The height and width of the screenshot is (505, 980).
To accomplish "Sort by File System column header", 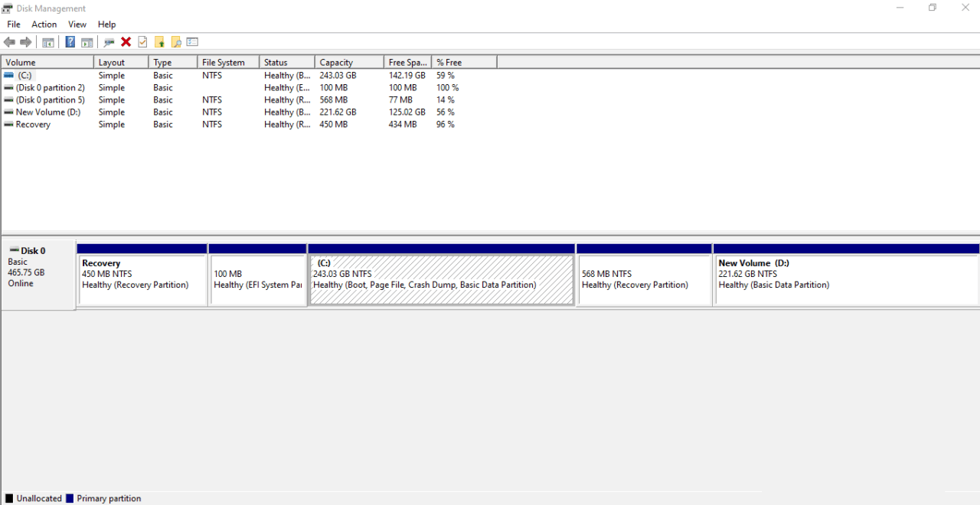I will 227,63.
